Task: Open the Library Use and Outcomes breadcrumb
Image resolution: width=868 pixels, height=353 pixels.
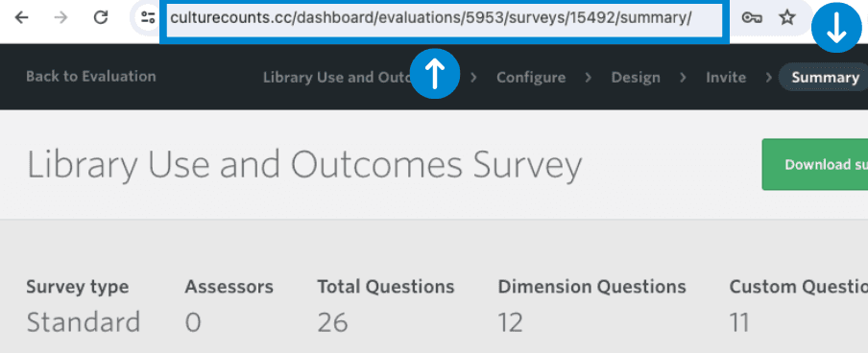Action: coord(337,78)
